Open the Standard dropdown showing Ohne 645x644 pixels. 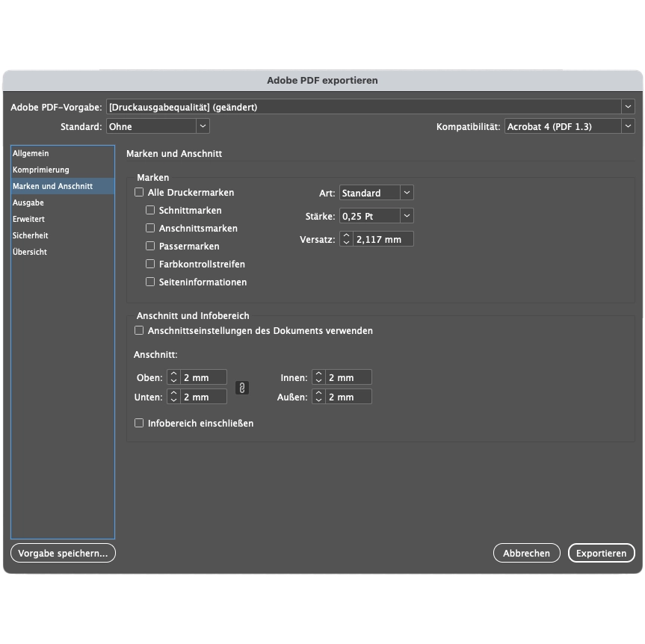pyautogui.click(x=158, y=126)
